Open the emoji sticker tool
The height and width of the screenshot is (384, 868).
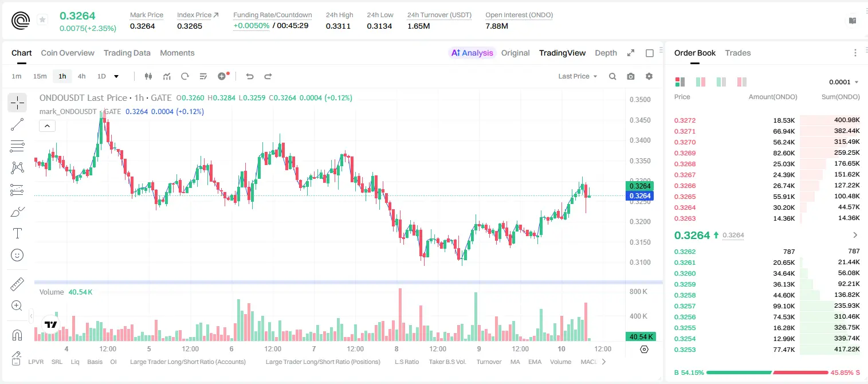click(x=17, y=255)
